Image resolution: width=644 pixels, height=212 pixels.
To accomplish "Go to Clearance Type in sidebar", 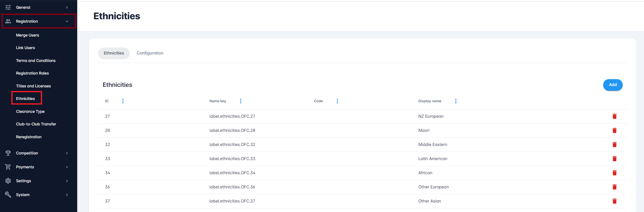I will point(30,112).
